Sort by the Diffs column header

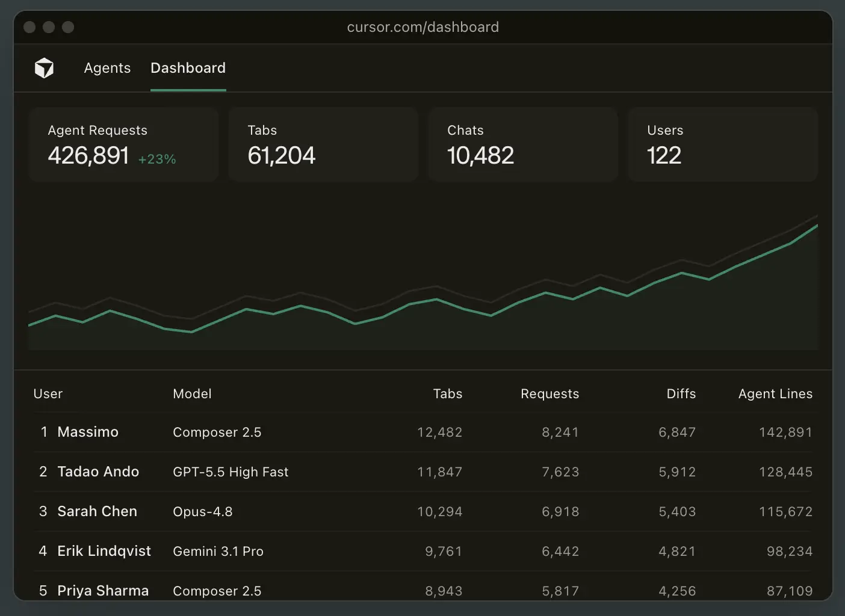pyautogui.click(x=681, y=394)
